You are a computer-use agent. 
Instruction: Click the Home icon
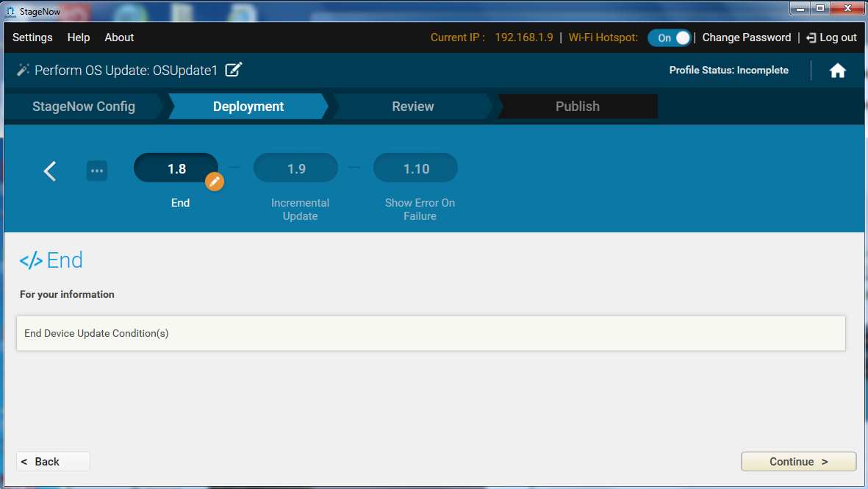pos(837,71)
